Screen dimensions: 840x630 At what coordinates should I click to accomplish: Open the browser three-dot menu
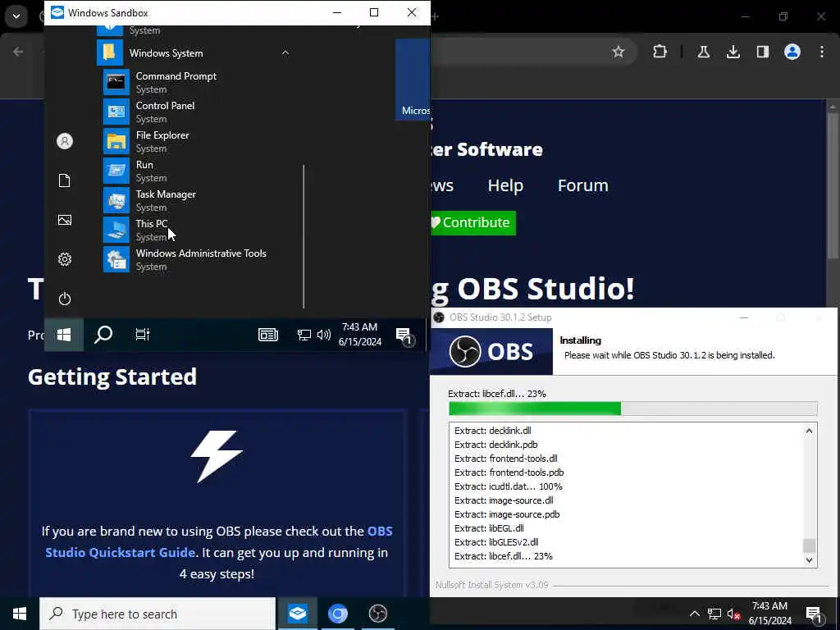tap(822, 52)
